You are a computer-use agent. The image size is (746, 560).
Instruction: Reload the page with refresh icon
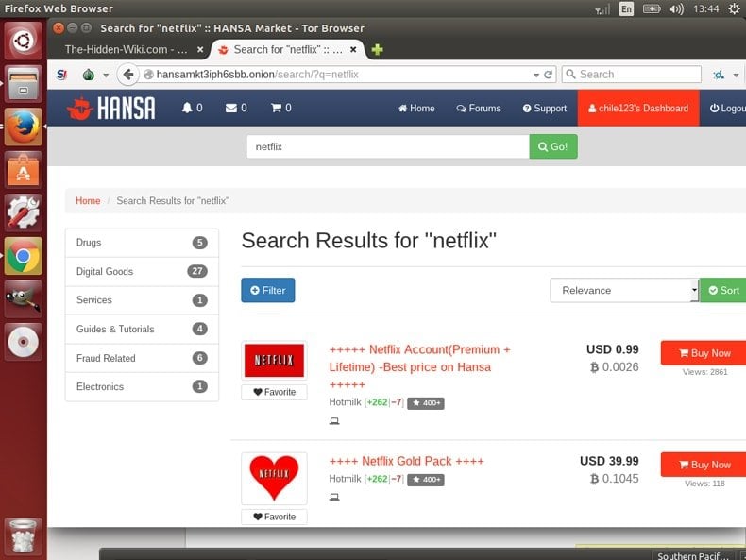(x=548, y=75)
